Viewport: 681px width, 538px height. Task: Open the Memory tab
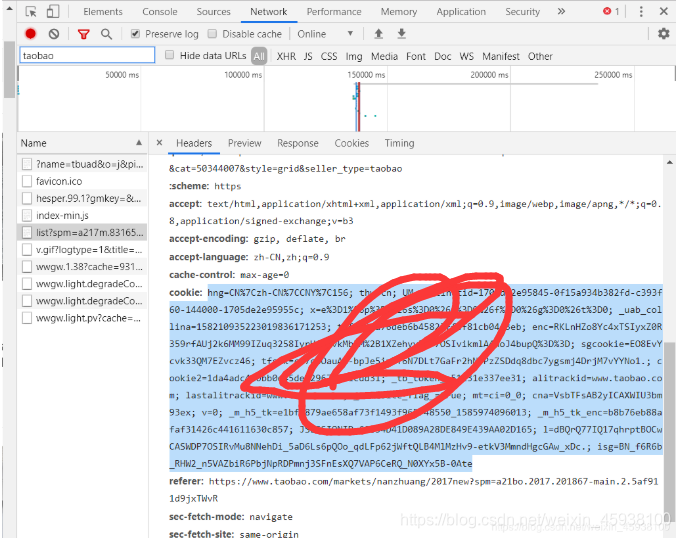(399, 12)
